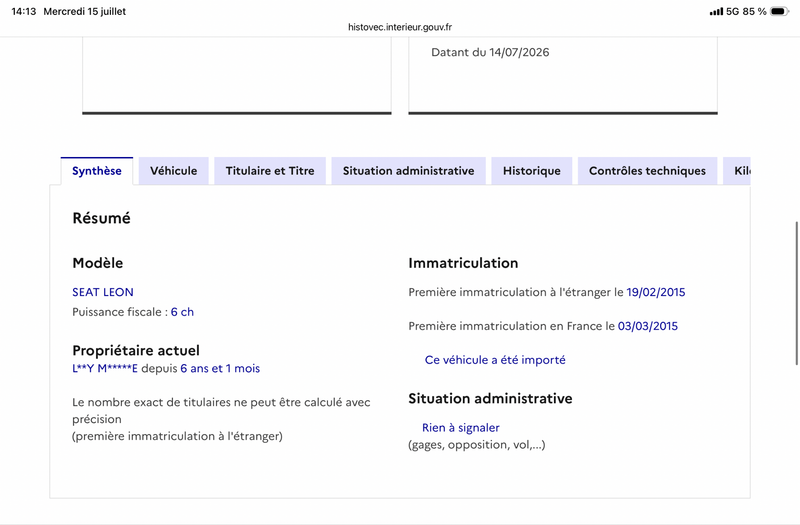Tap the battery icon in status bar

click(x=780, y=11)
